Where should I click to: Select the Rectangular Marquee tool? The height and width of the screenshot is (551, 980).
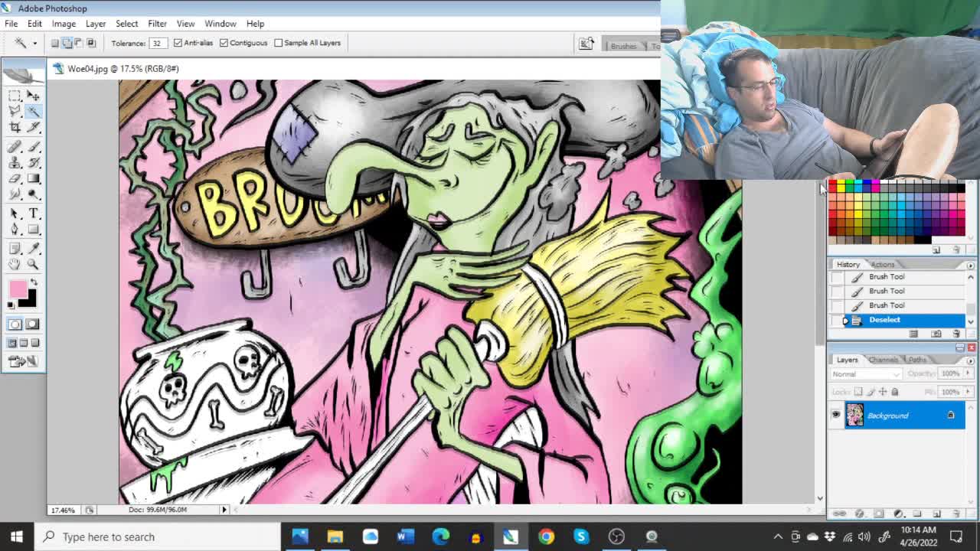15,96
